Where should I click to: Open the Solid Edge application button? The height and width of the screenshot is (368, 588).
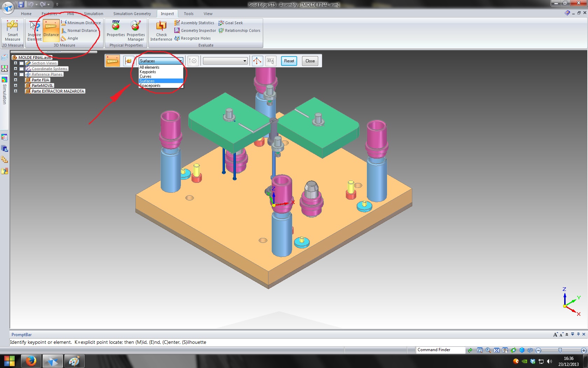pyautogui.click(x=8, y=7)
